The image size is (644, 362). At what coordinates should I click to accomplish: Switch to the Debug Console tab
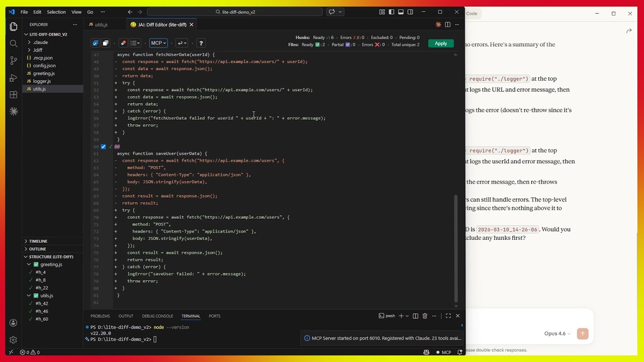click(157, 316)
